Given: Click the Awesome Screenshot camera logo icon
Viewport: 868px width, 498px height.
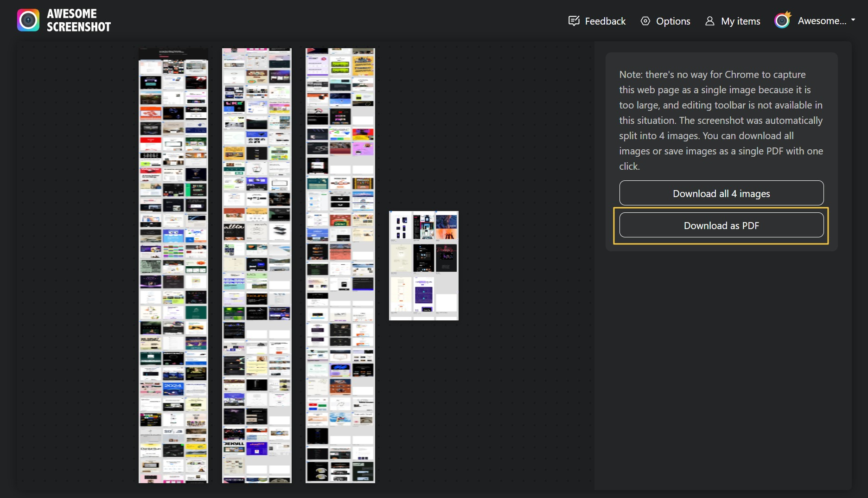Looking at the screenshot, I should [x=28, y=20].
